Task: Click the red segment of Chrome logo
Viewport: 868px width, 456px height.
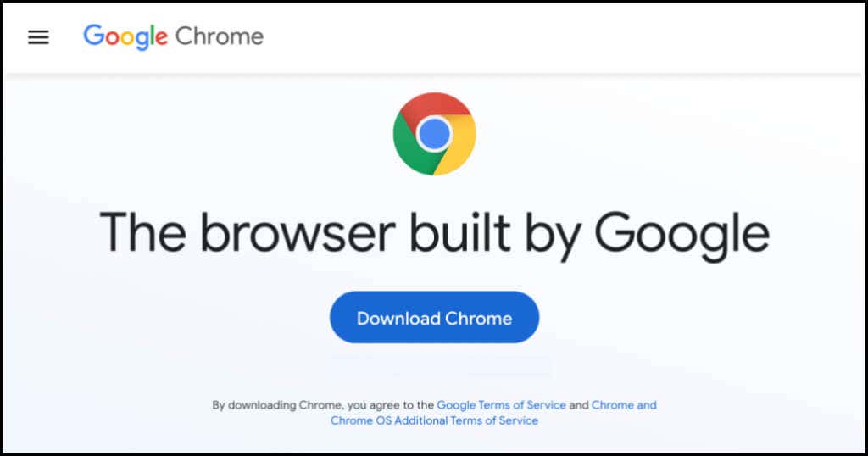Action: 435,108
